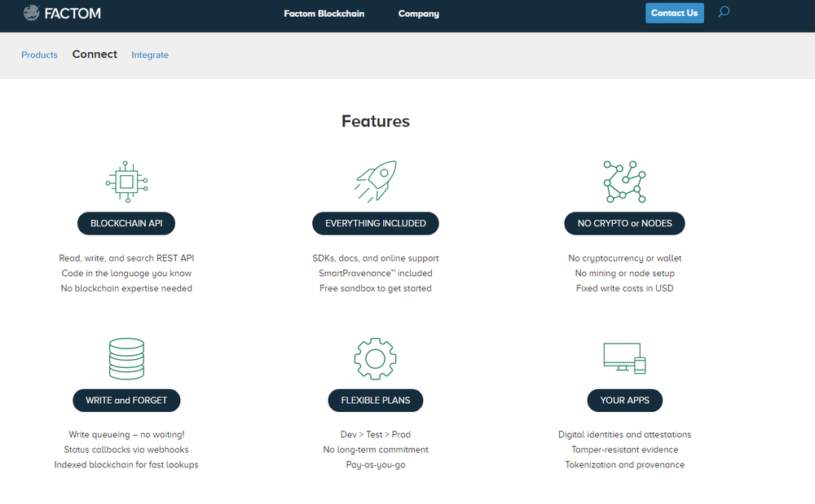Viewport: 815px width, 504px height.
Task: Click the FACTOM wordmark text
Action: (73, 14)
